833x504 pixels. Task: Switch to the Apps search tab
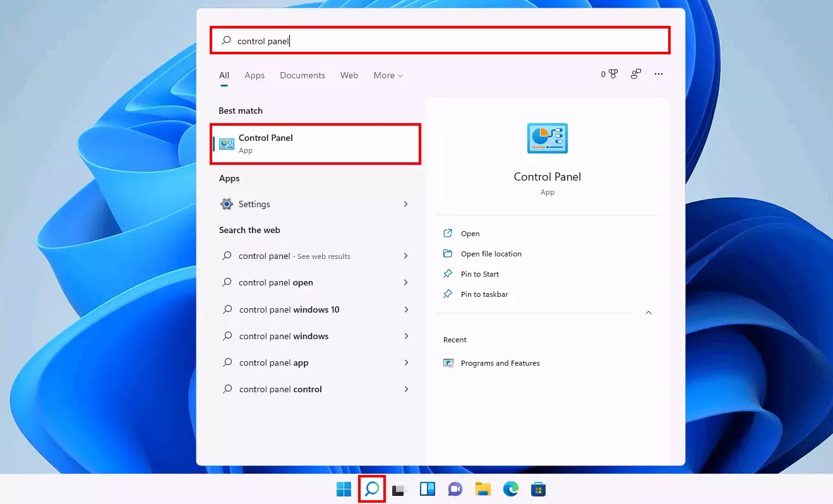click(x=255, y=75)
